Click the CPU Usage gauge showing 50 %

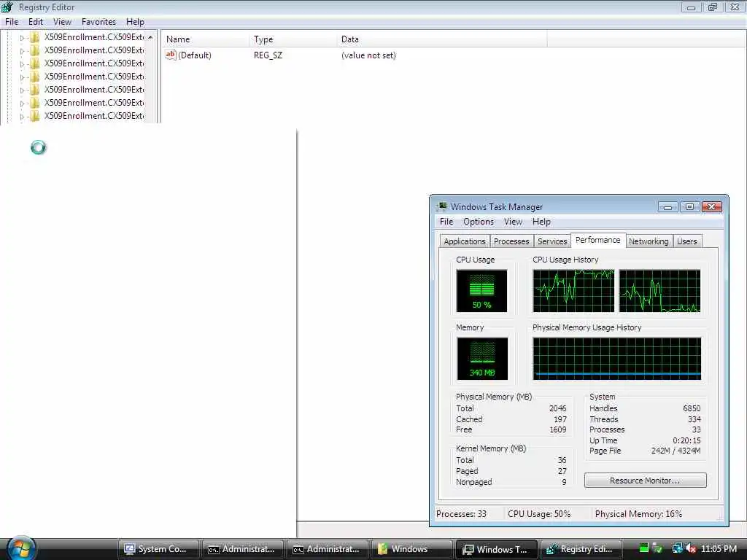481,290
